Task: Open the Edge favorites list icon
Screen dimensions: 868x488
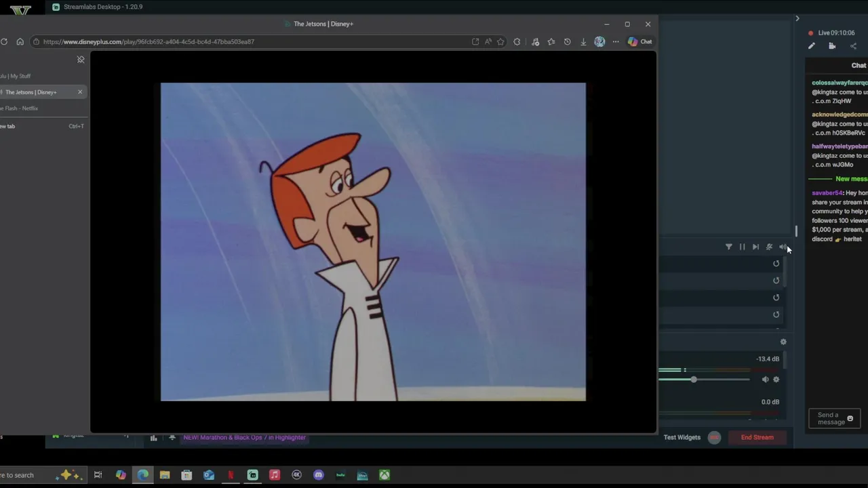Action: (x=551, y=41)
